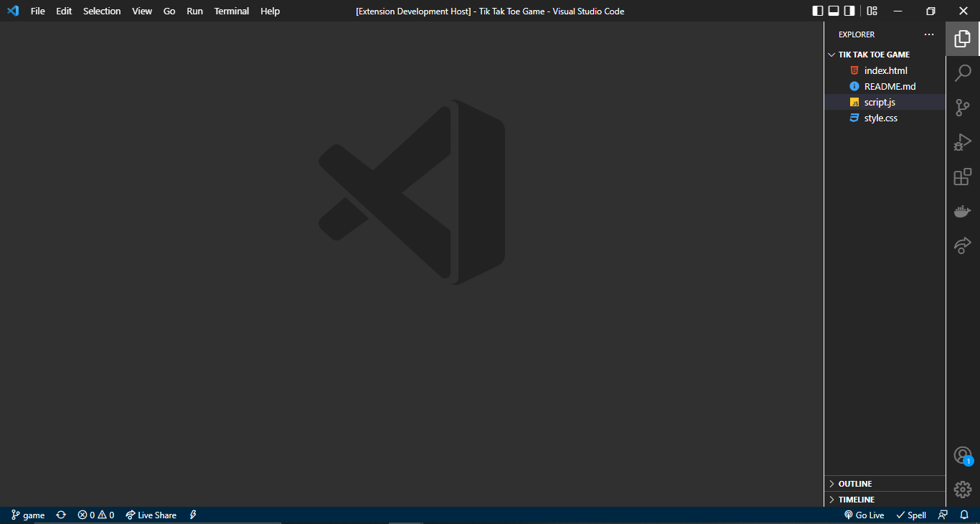
Task: Start Live Share from status bar
Action: (151, 515)
